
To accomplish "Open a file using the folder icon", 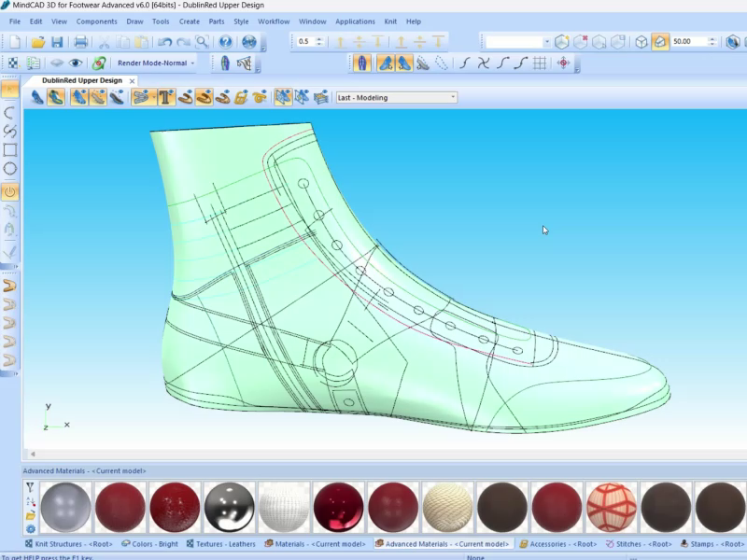I will tap(37, 42).
